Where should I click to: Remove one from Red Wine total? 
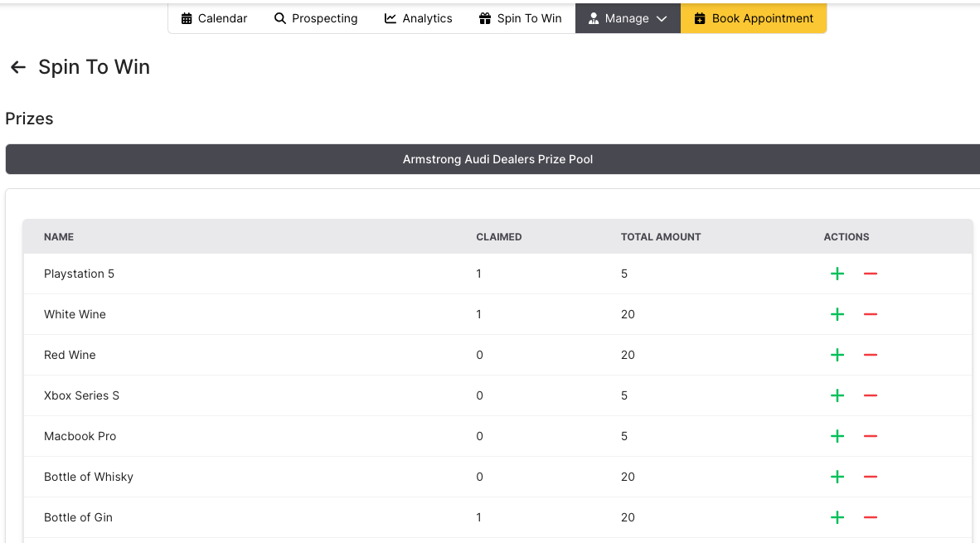pos(870,355)
